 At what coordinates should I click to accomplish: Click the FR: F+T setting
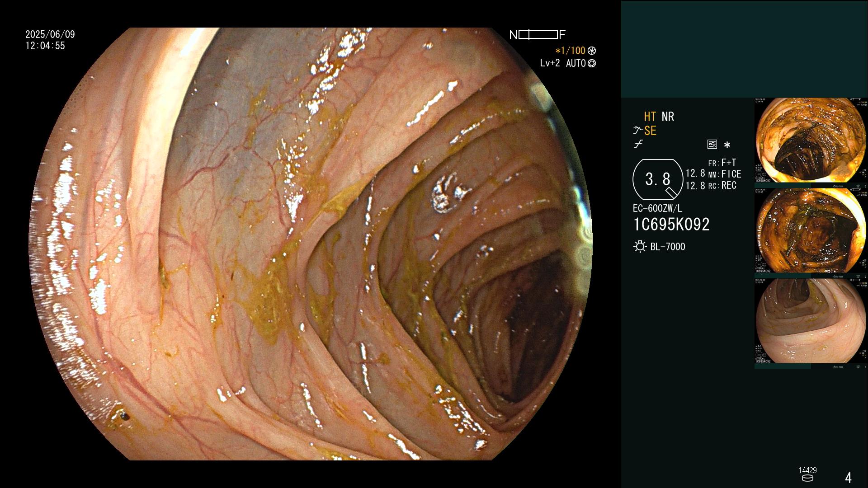pos(722,163)
